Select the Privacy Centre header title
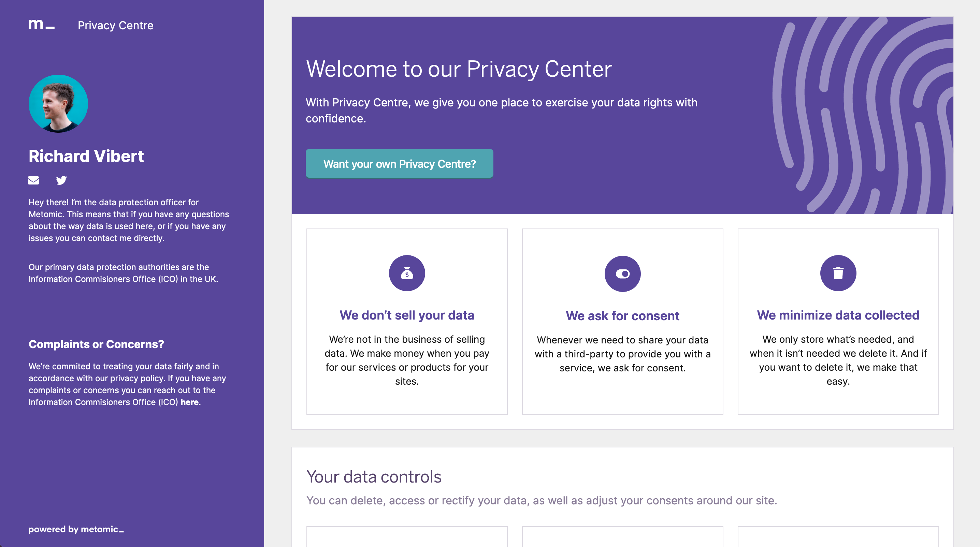The height and width of the screenshot is (547, 980). 116,26
